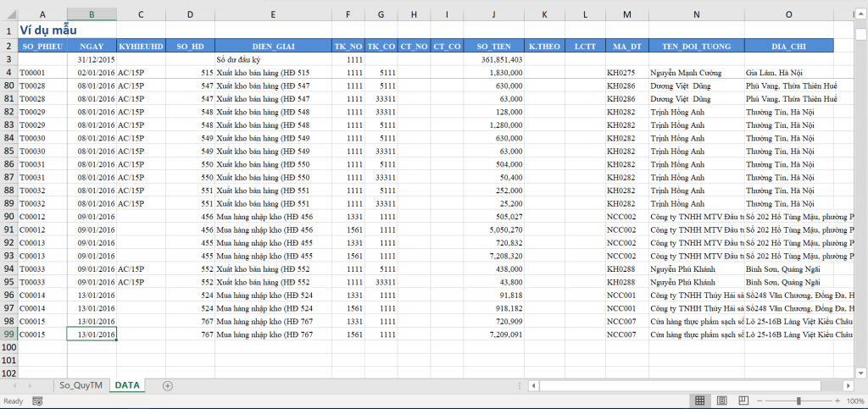Click the date cell 31/12/2015
The width and height of the screenshot is (868, 409).
pos(92,59)
